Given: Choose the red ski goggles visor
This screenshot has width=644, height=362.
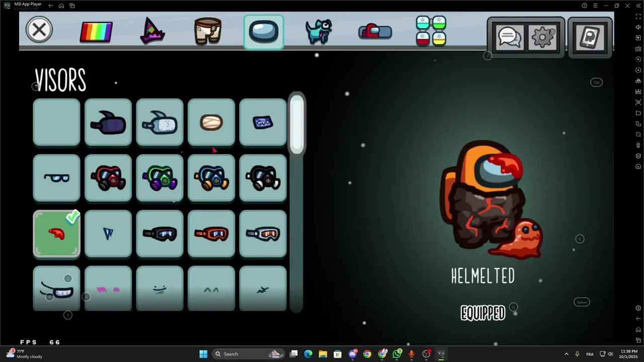Looking at the screenshot, I should pos(211,234).
